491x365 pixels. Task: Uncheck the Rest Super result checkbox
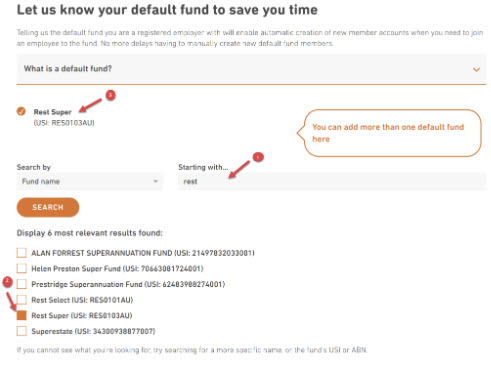point(22,315)
